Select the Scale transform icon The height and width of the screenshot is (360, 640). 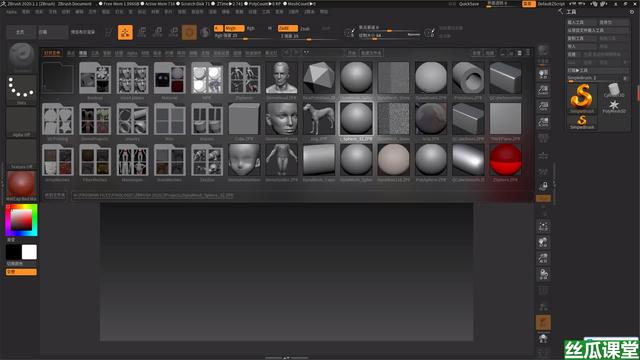point(158,32)
